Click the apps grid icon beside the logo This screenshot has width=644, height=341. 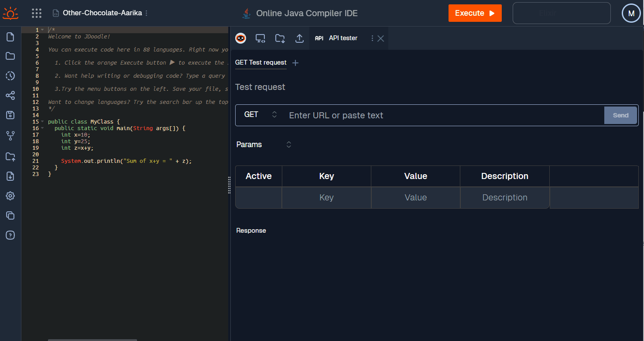[x=37, y=13]
